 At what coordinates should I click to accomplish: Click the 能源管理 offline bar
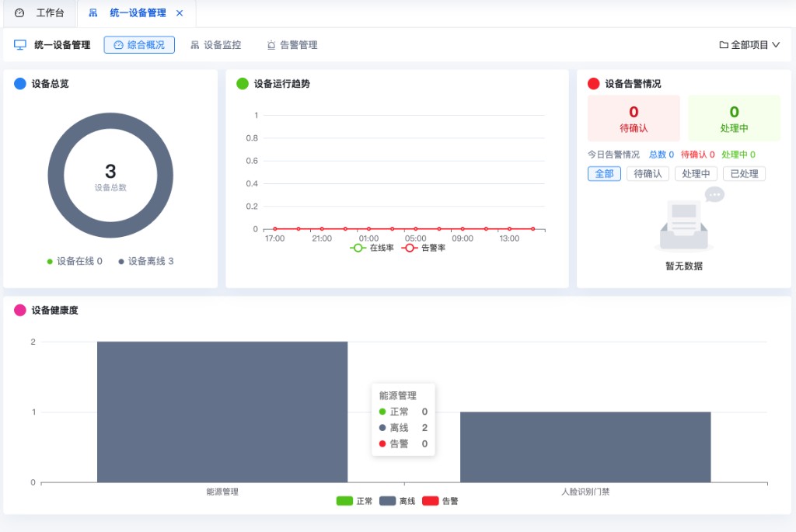222,412
